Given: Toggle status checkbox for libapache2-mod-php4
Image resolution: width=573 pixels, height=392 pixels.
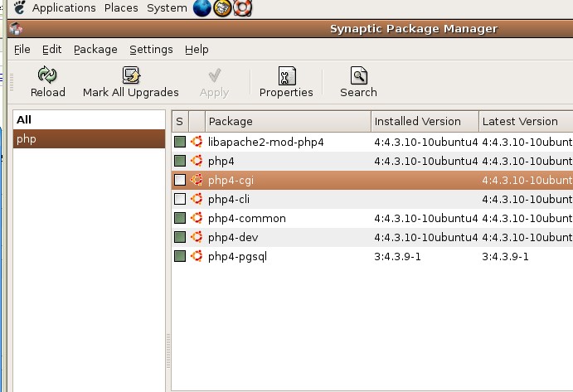Looking at the screenshot, I should pos(180,142).
